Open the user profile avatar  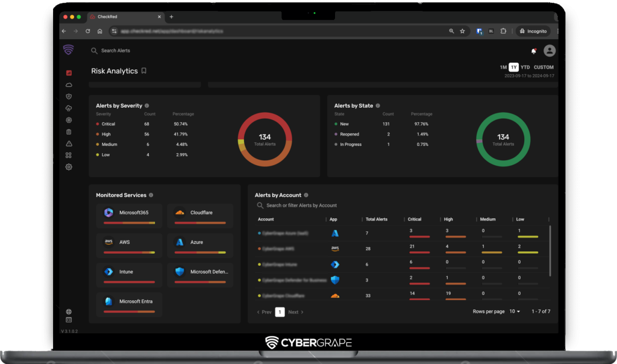[549, 51]
